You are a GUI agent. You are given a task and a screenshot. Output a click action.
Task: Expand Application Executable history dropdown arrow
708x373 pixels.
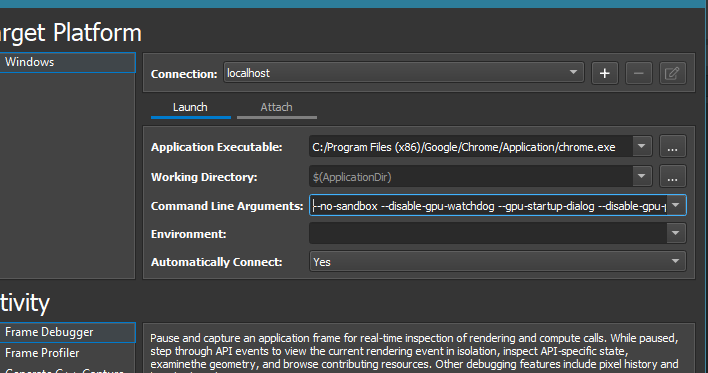tap(642, 146)
